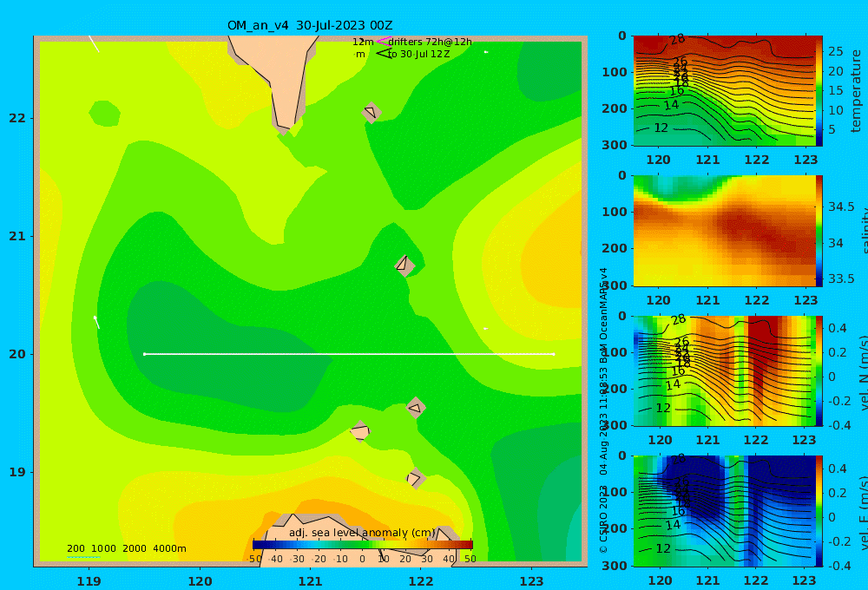Click the 122 longitude tick under the salinity panel

click(x=756, y=300)
